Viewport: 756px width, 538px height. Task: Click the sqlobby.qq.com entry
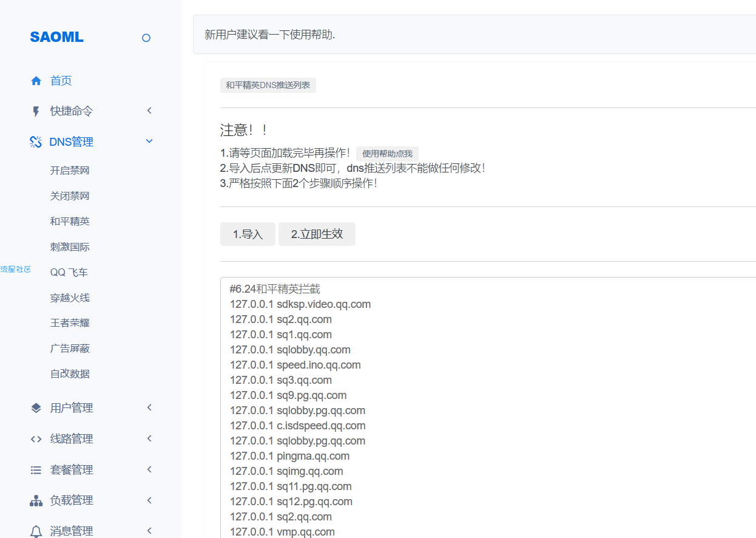point(314,350)
